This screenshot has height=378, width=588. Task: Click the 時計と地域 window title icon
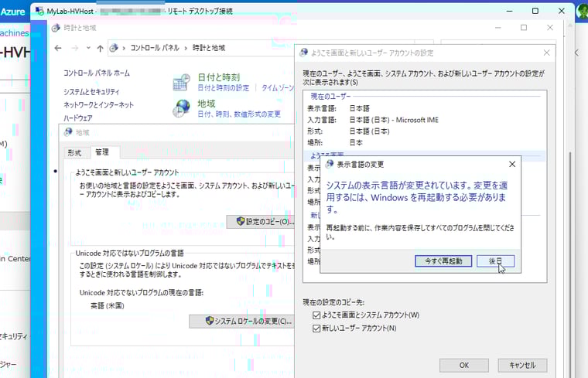coord(56,28)
